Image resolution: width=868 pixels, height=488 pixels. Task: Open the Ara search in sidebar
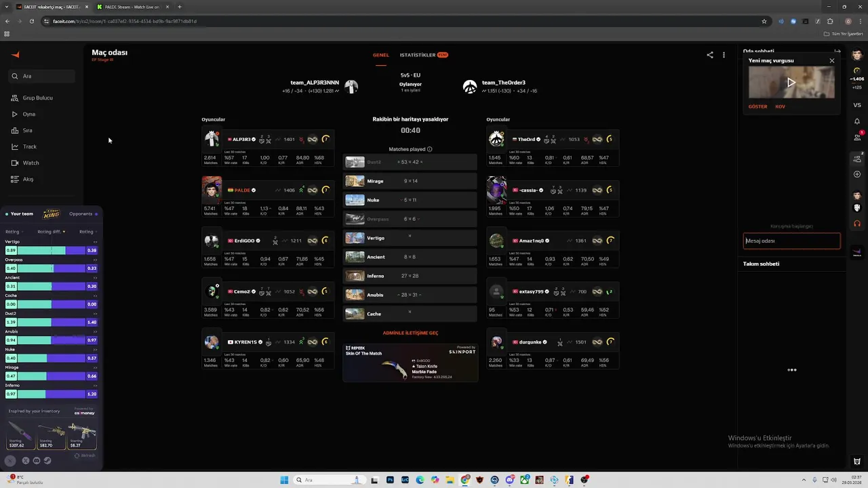pos(42,76)
